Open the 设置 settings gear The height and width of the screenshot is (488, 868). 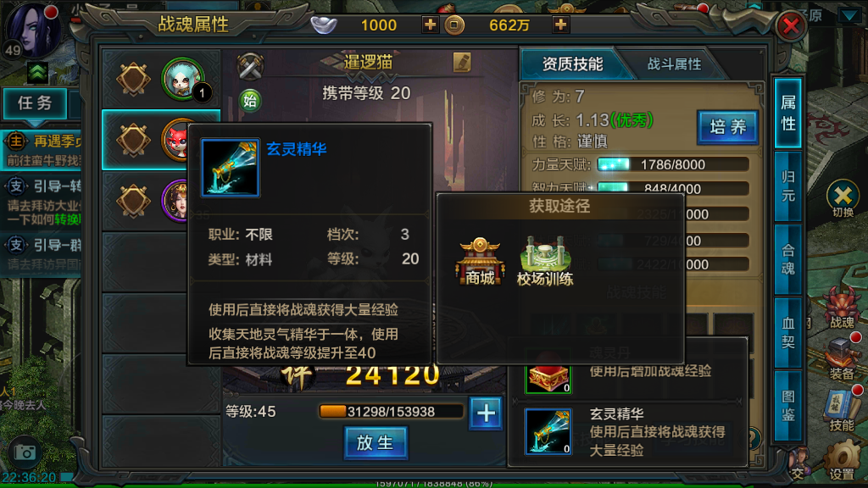(x=842, y=460)
